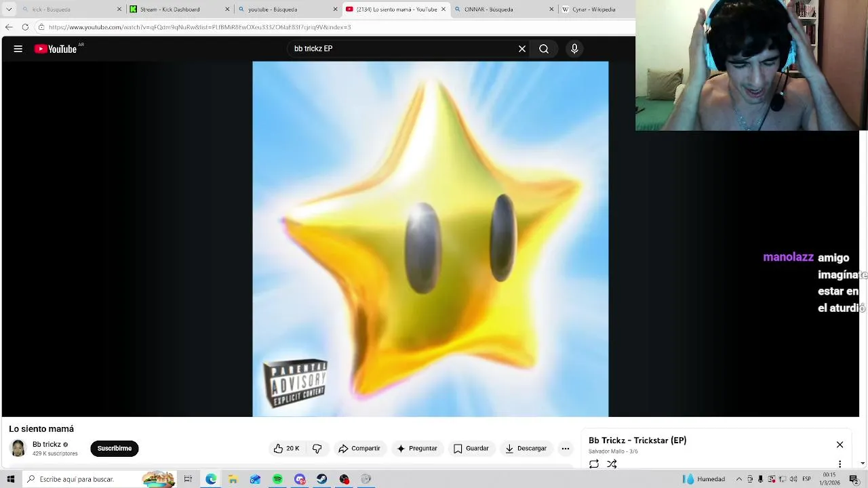Switch to kick - Búsqueda tab

pos(71,9)
